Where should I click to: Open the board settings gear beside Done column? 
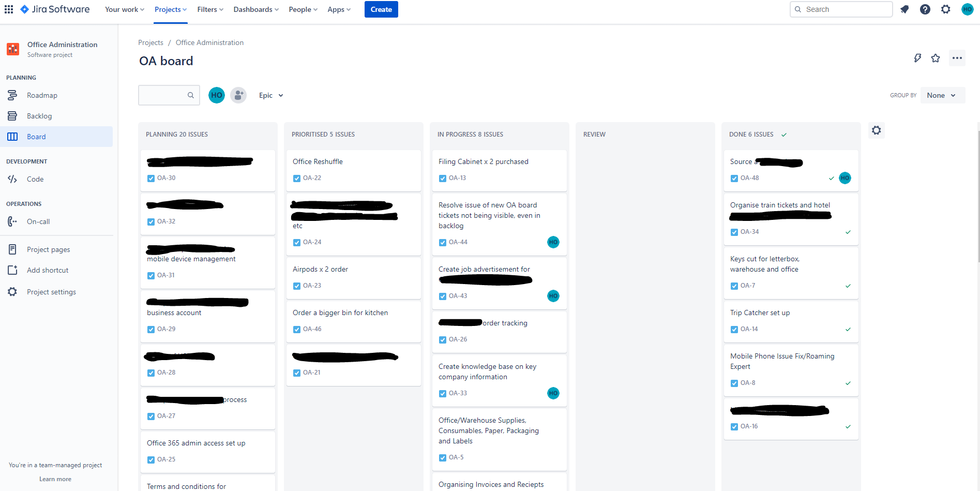[876, 130]
